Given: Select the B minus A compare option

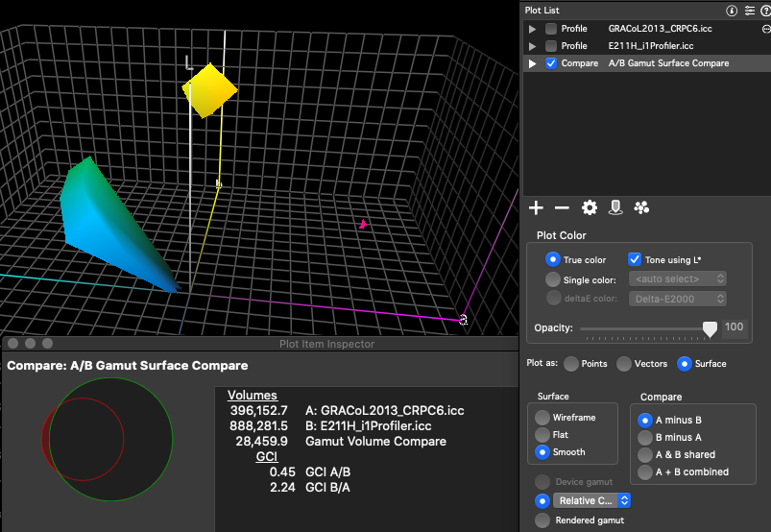Looking at the screenshot, I should (x=646, y=437).
